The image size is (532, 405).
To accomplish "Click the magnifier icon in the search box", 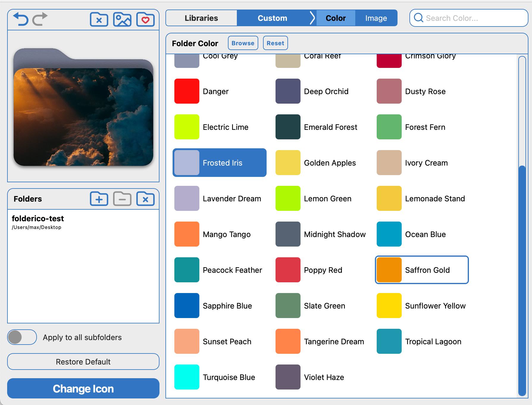I will pyautogui.click(x=419, y=18).
